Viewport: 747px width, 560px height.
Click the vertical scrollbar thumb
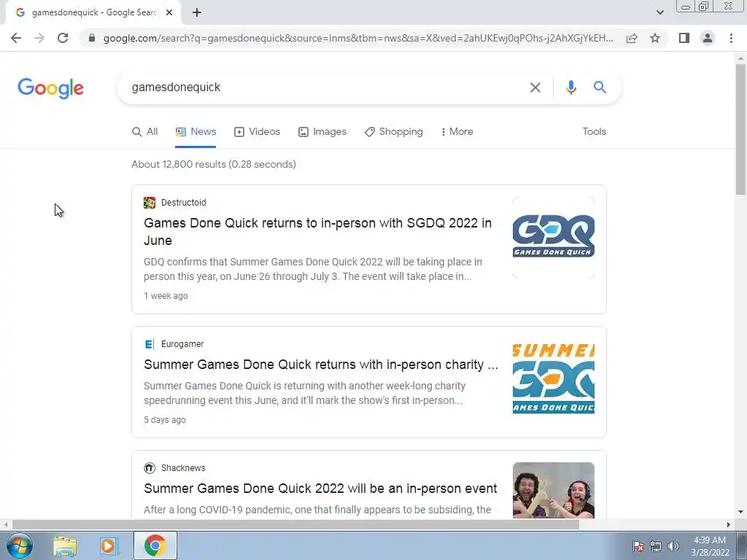tap(740, 128)
